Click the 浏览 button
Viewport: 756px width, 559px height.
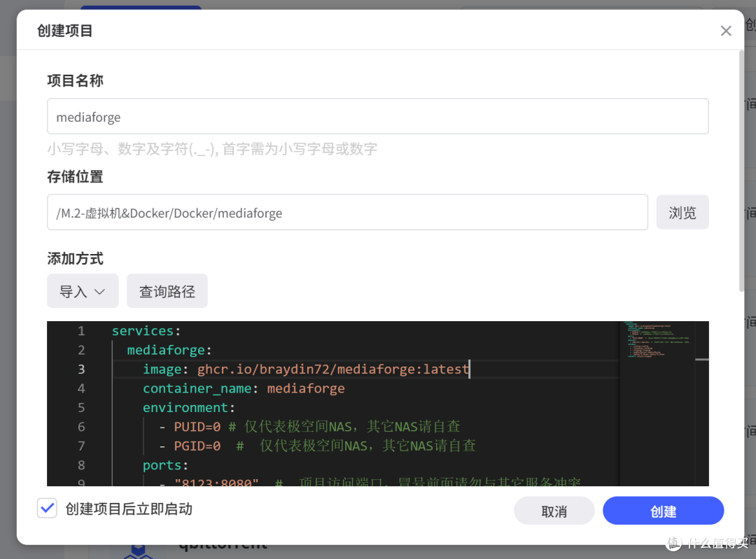pyautogui.click(x=682, y=213)
